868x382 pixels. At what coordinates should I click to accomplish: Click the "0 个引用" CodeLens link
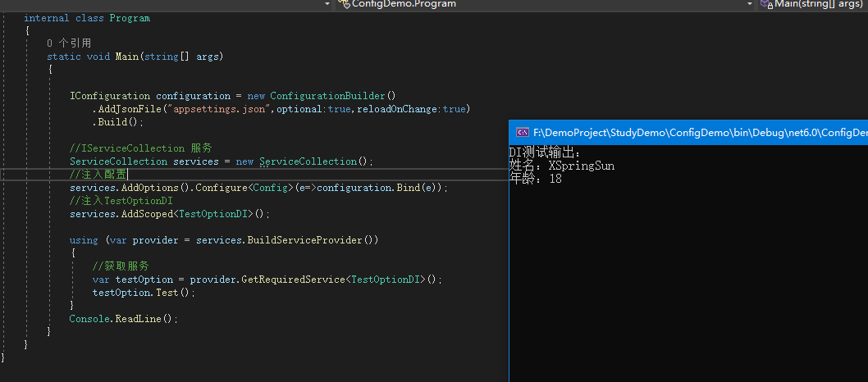69,43
